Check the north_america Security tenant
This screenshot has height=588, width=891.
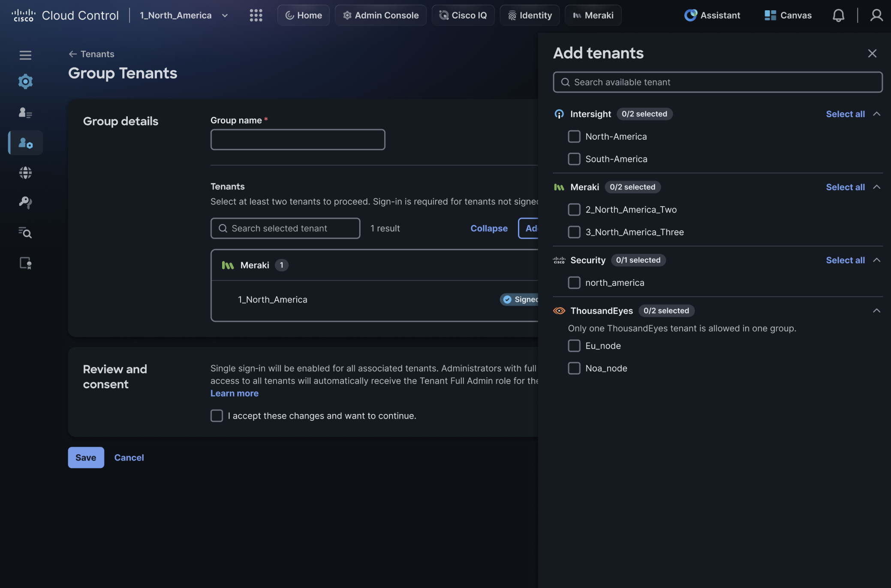(574, 282)
